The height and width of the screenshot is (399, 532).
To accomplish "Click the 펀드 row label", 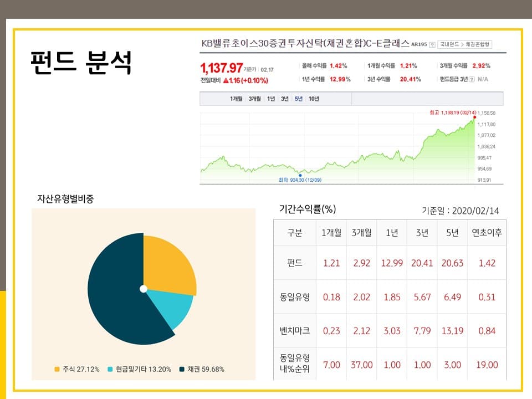I will point(294,263).
